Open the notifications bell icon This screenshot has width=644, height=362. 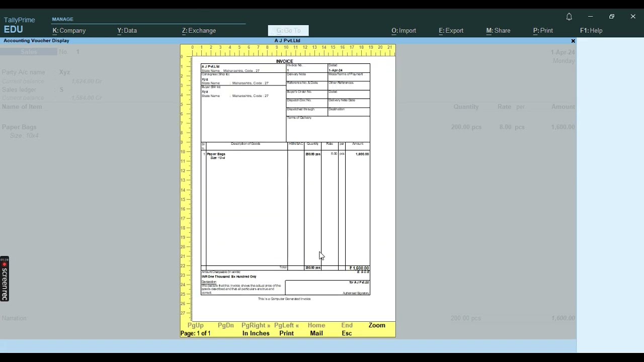coord(569,17)
